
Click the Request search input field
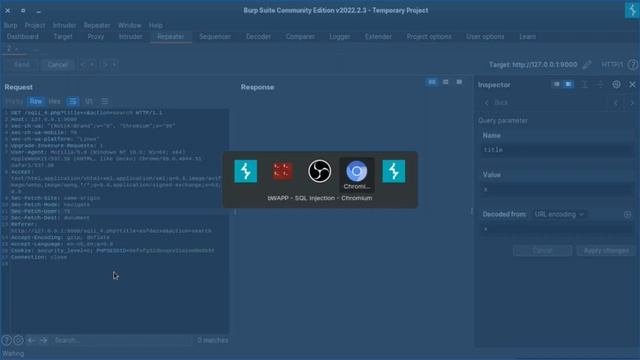click(122, 340)
